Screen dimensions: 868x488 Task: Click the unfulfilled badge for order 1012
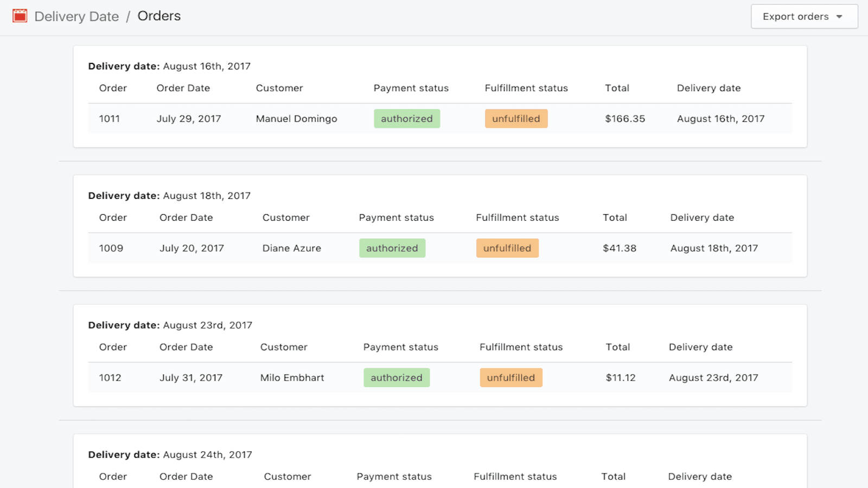pyautogui.click(x=510, y=377)
